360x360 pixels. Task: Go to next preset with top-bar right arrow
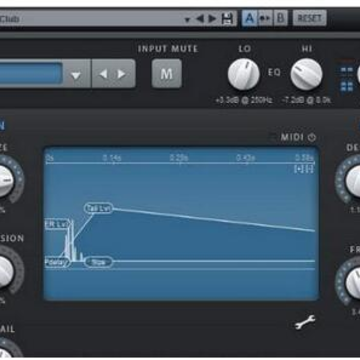212,19
